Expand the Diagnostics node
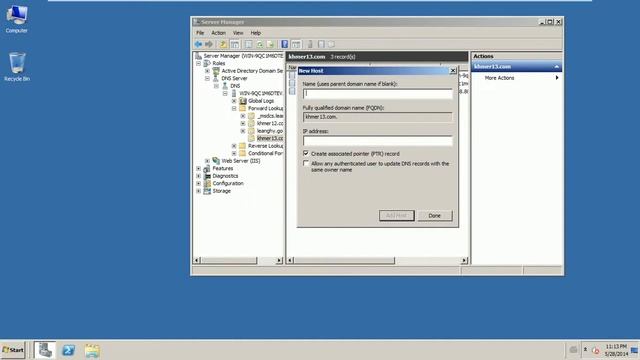Screen dimensions: 640x360 198,176
